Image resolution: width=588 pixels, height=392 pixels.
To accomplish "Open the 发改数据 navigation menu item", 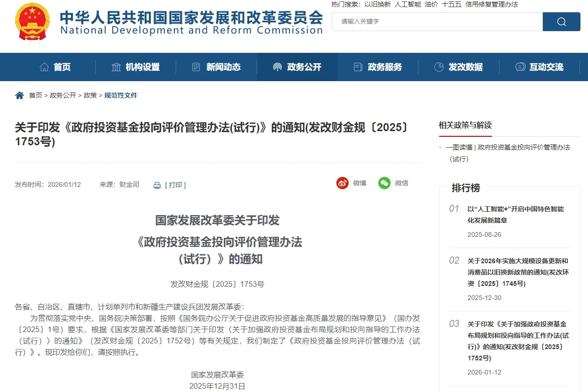I will click(458, 67).
